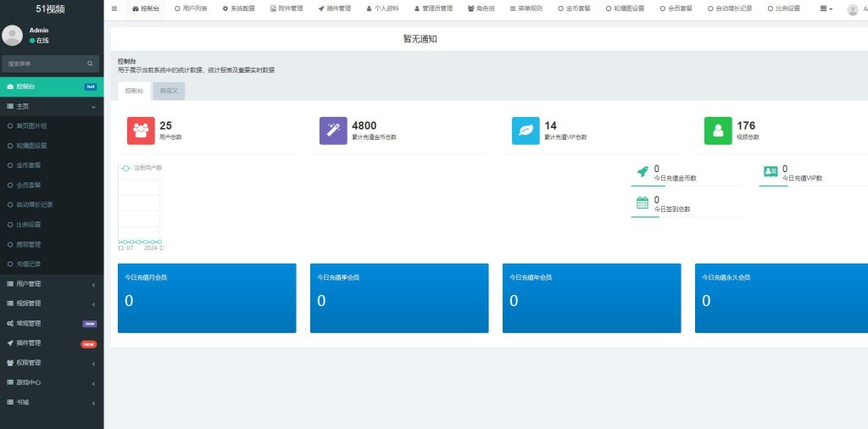Open 充值记录 in the sidebar
The image size is (868, 429).
click(x=52, y=264)
